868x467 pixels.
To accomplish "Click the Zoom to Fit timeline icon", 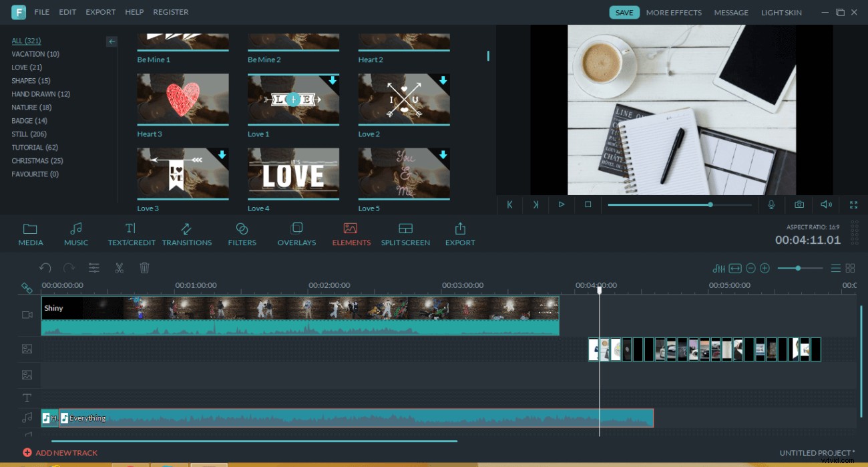I will point(736,268).
